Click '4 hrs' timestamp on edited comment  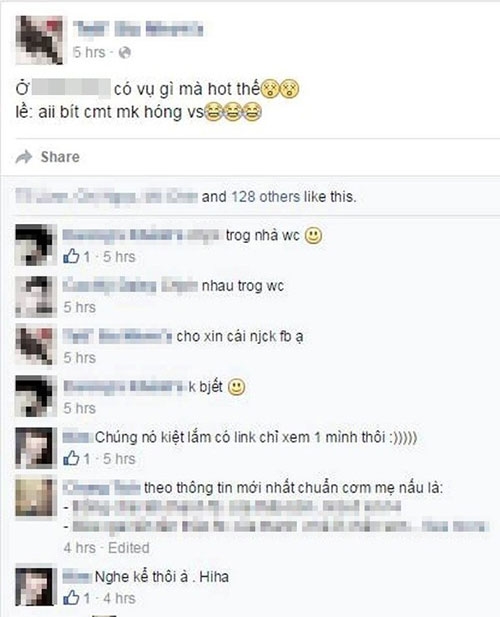pyautogui.click(x=79, y=547)
